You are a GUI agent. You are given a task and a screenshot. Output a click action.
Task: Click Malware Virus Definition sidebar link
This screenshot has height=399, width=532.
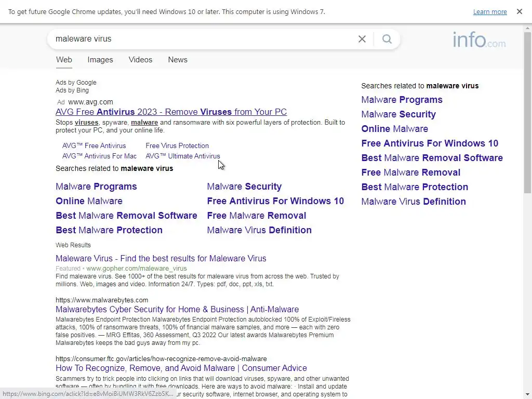[414, 202]
